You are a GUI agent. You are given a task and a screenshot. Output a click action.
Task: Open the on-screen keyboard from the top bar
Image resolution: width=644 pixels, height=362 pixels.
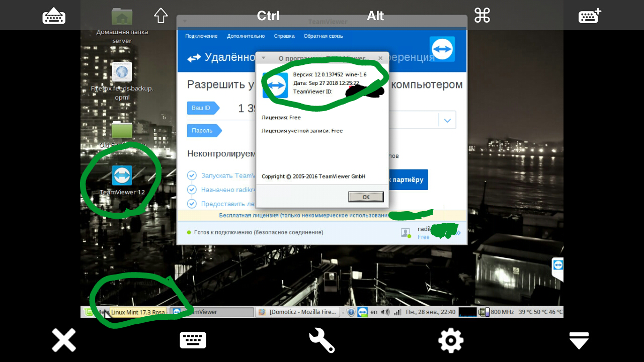point(54,16)
